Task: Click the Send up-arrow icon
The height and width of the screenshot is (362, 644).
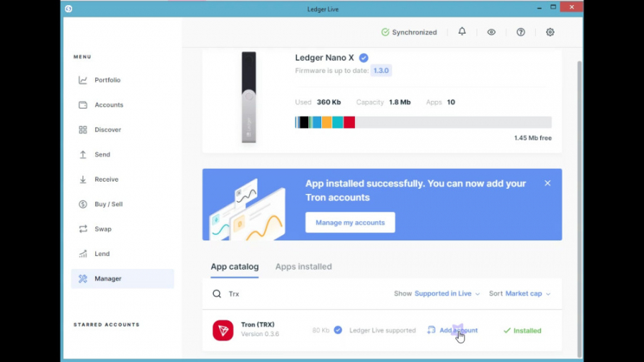Action: [x=83, y=155]
